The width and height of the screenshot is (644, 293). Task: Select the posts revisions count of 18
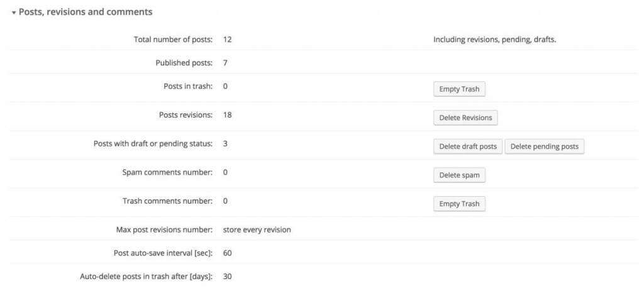[228, 115]
